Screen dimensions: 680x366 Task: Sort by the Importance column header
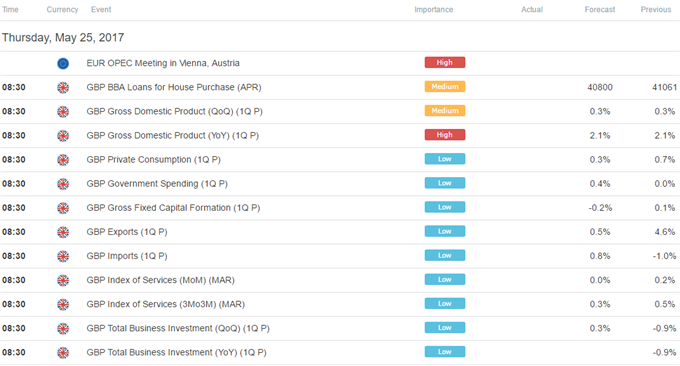433,10
